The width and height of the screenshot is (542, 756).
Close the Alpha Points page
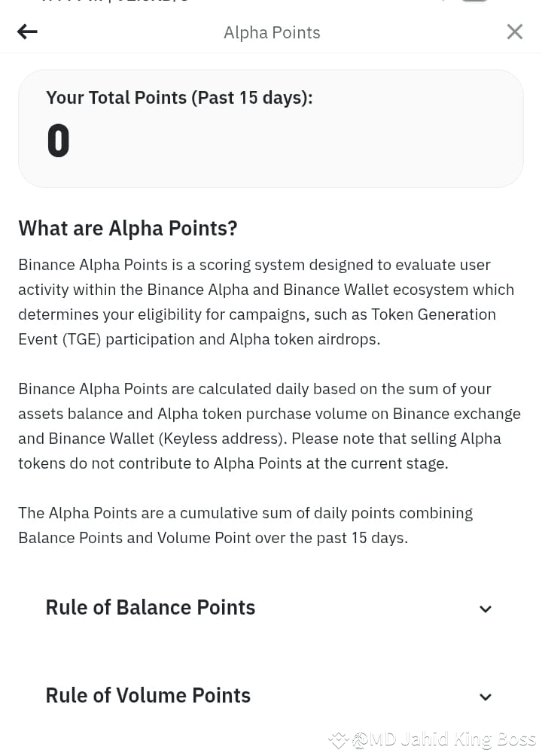click(514, 32)
